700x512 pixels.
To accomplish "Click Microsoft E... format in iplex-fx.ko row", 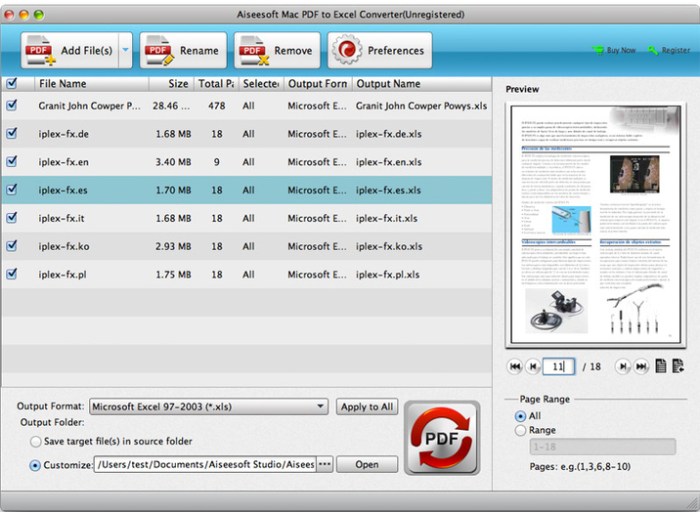I will click(317, 246).
